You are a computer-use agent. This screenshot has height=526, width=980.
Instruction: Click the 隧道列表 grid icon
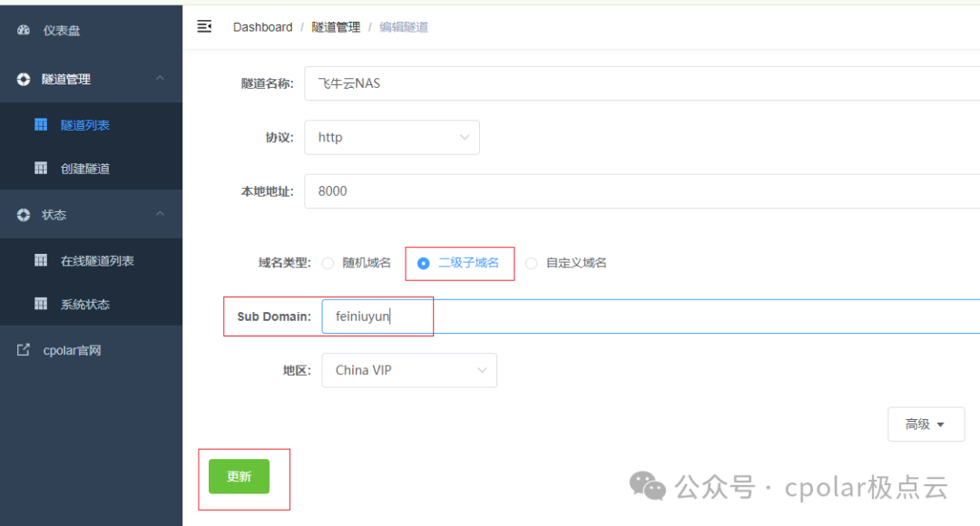click(x=41, y=125)
